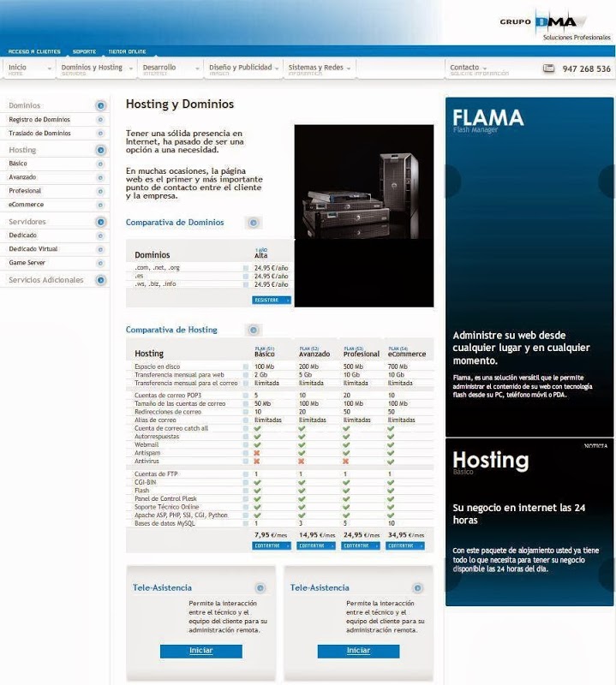The height and width of the screenshot is (685, 616).
Task: Click the Grupo DMA logo
Action: point(555,25)
